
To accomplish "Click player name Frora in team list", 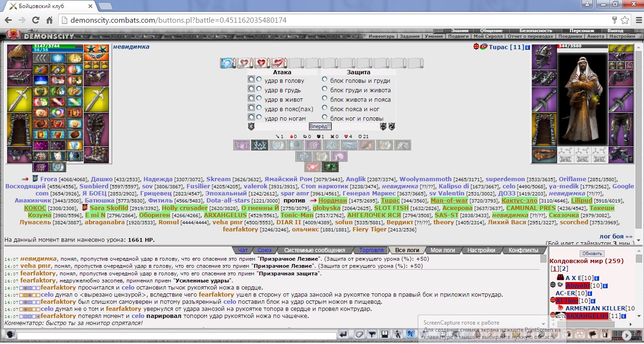I will click(49, 179).
